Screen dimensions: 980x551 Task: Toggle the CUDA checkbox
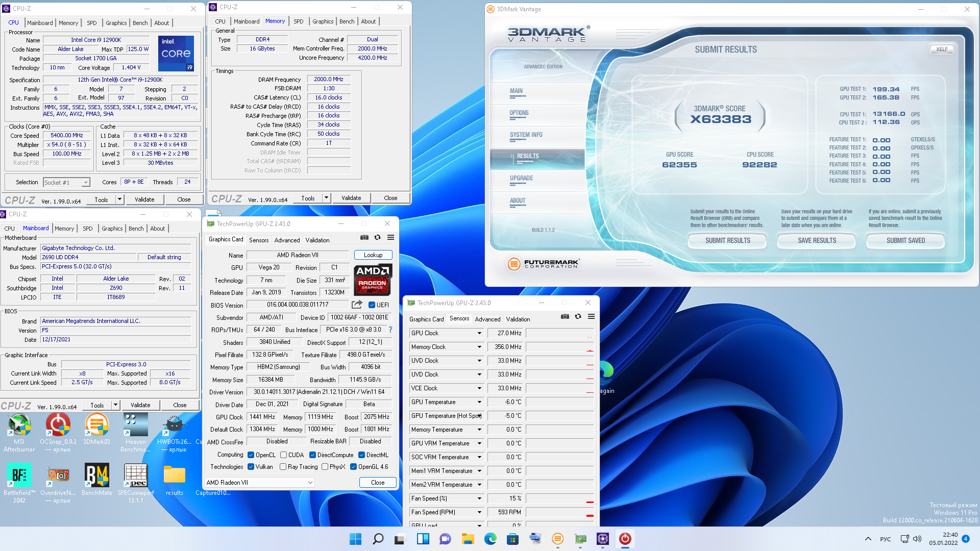[x=283, y=455]
